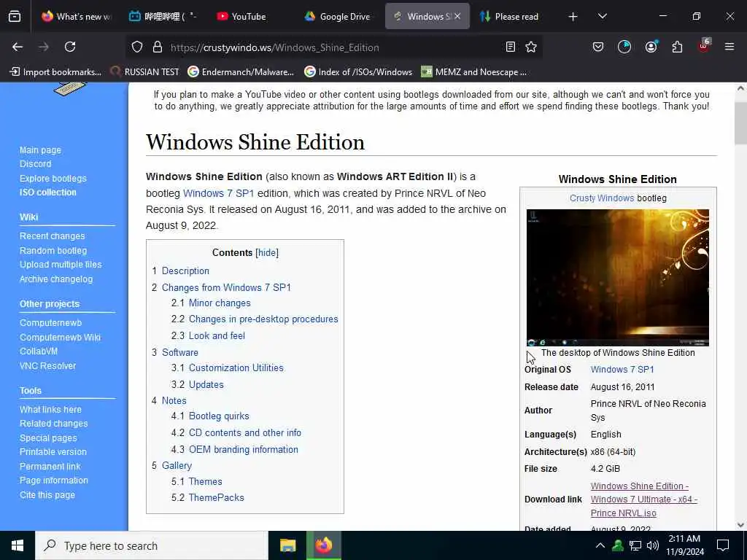Switch to Google Drive tab

click(338, 17)
